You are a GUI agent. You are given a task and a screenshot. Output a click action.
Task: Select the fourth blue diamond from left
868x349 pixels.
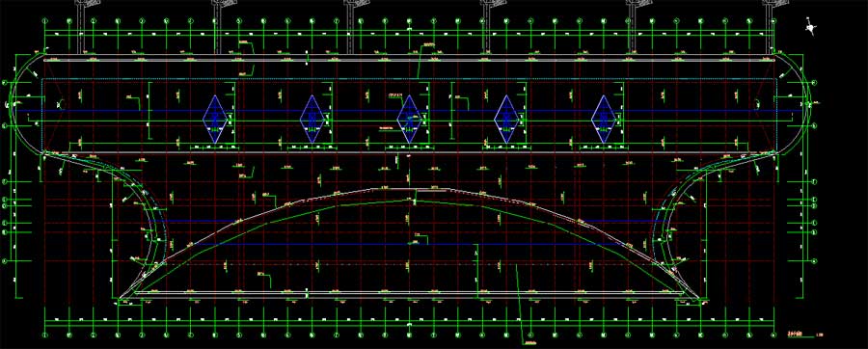tap(506, 119)
